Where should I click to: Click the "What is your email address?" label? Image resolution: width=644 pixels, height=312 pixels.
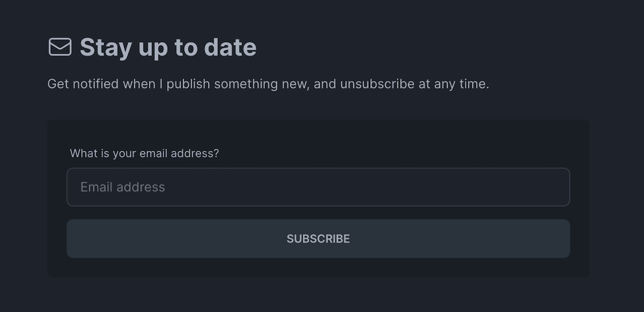144,153
